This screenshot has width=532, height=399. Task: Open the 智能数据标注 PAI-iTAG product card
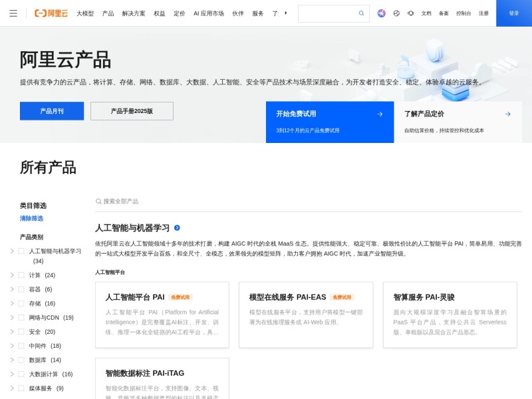[162, 378]
